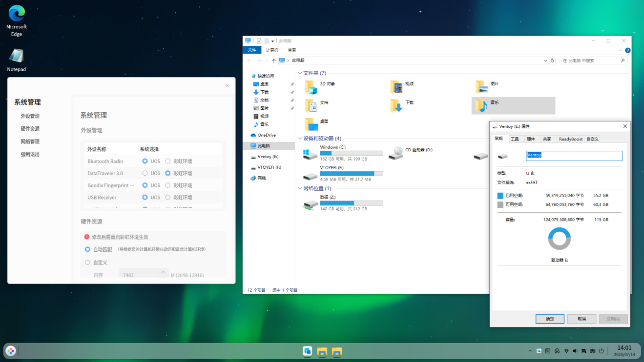Click the launcher icon on the taskbar

tap(11, 351)
